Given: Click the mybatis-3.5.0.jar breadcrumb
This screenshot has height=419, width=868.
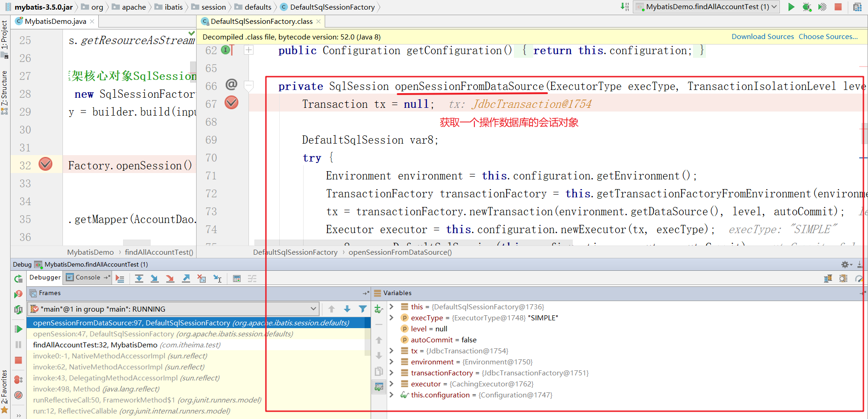Looking at the screenshot, I should [39, 7].
